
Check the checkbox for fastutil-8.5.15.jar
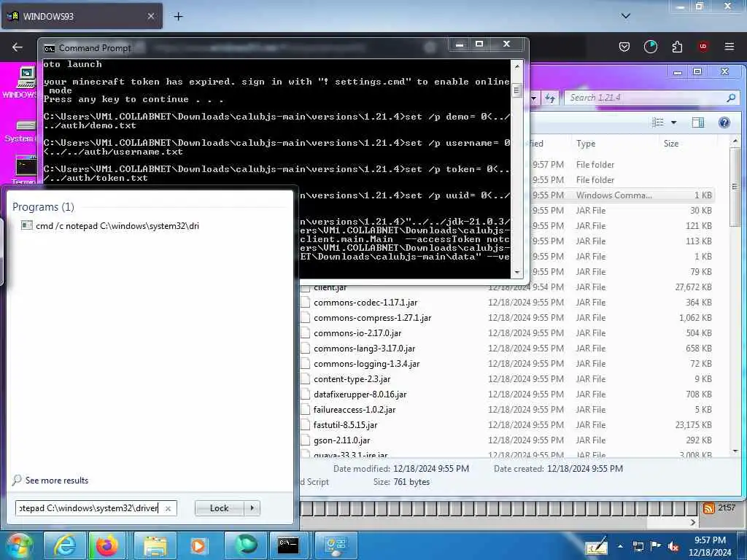[x=305, y=425]
